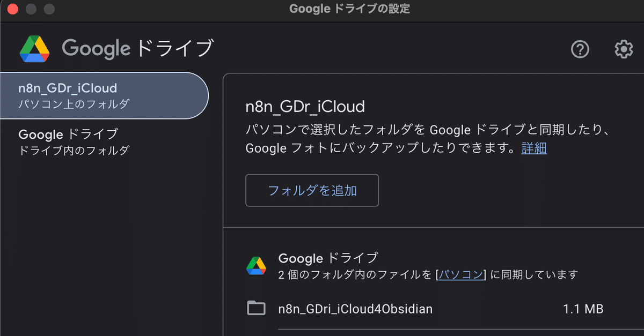Open preferences via the gear icon
The width and height of the screenshot is (644, 336).
(x=624, y=49)
